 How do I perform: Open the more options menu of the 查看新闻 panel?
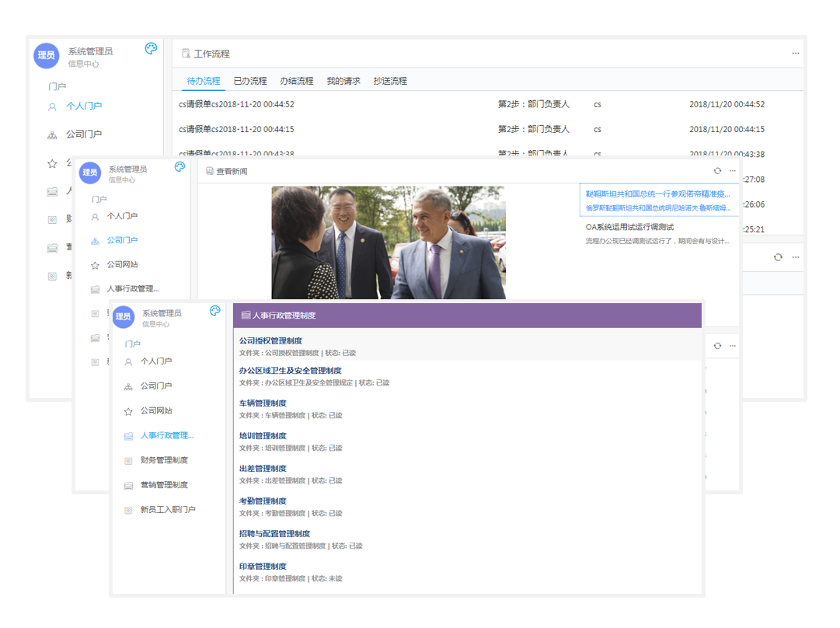(733, 171)
